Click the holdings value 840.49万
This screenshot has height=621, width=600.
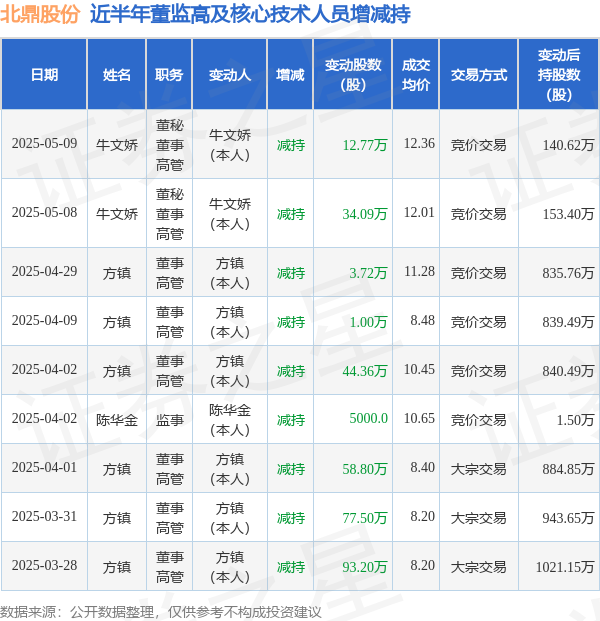[568, 371]
